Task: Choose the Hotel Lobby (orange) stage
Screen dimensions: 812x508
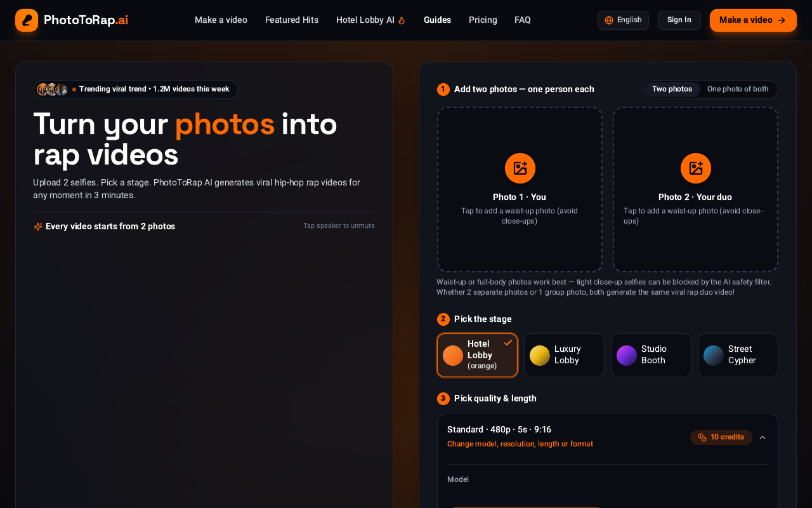Action: (478, 356)
